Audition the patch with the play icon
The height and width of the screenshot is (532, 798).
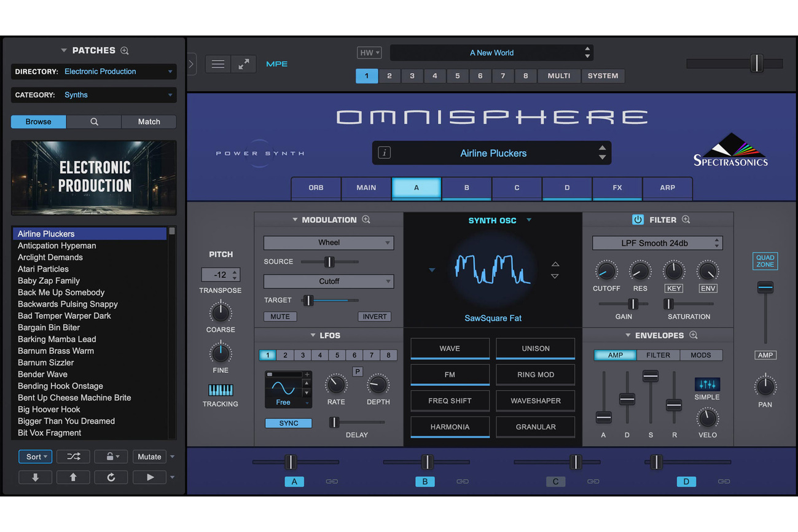click(x=149, y=477)
